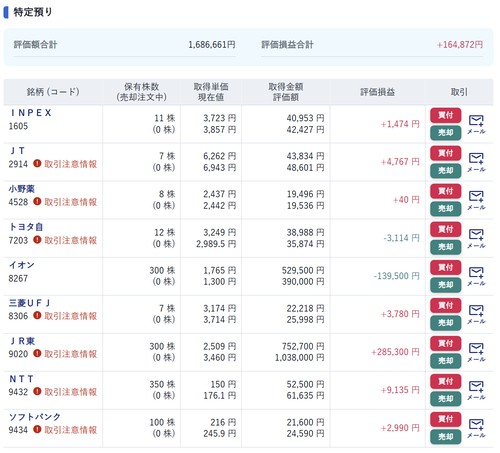
Task: Sell イオン shares with 売却 button
Action: (445, 285)
